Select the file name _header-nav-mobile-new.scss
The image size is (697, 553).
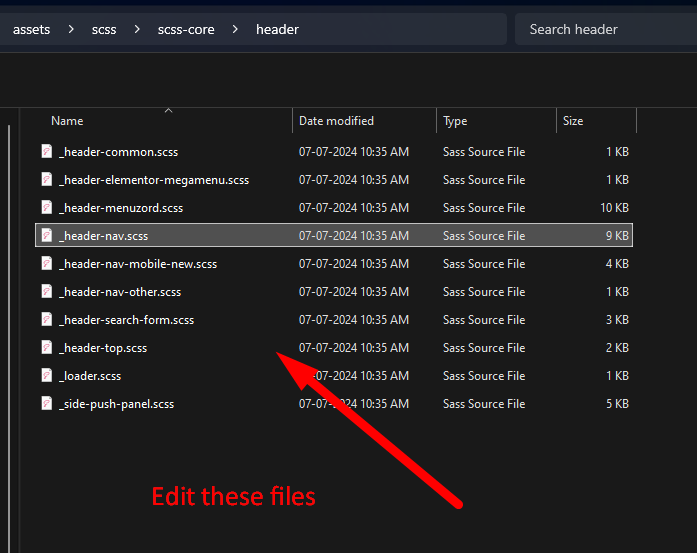click(138, 264)
